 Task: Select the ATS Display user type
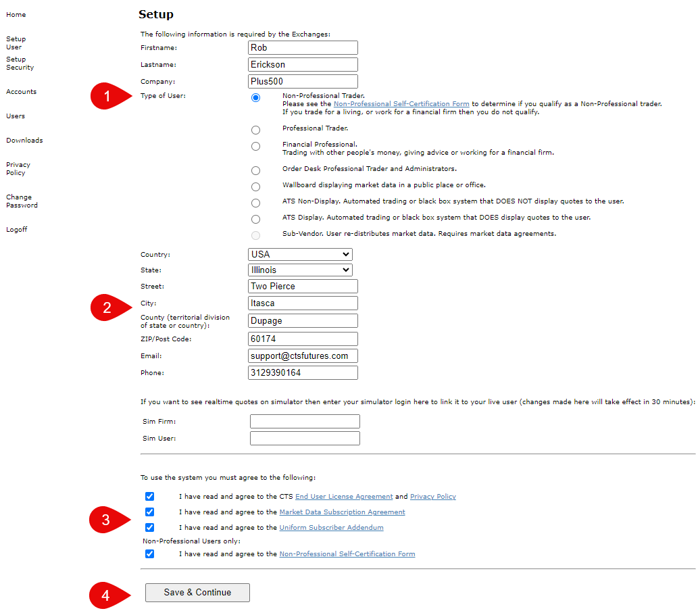(255, 219)
